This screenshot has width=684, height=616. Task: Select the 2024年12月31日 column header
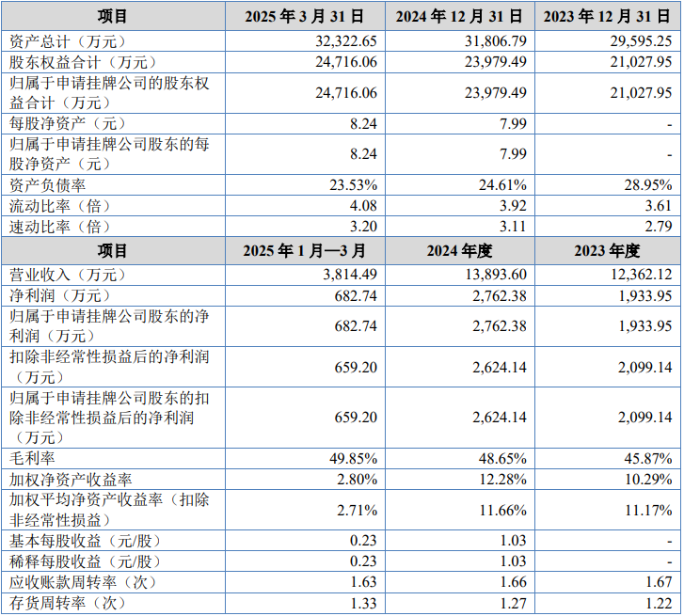[x=459, y=17]
